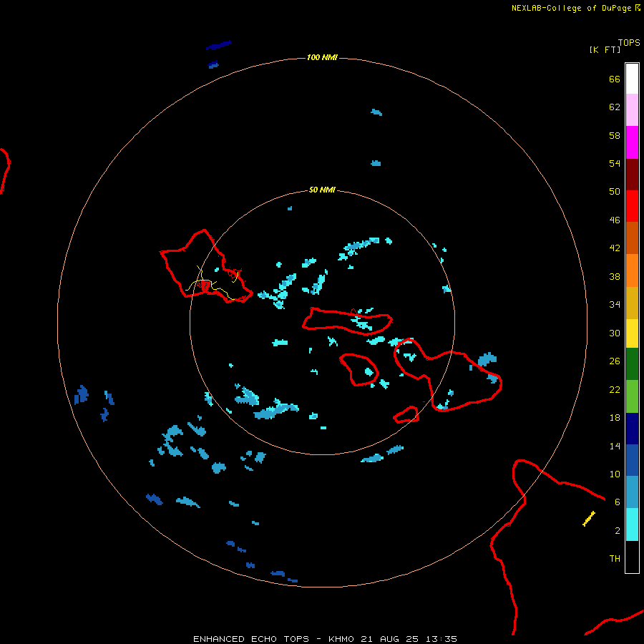Click the "46" scale value
The image size is (644, 644).
(x=615, y=220)
